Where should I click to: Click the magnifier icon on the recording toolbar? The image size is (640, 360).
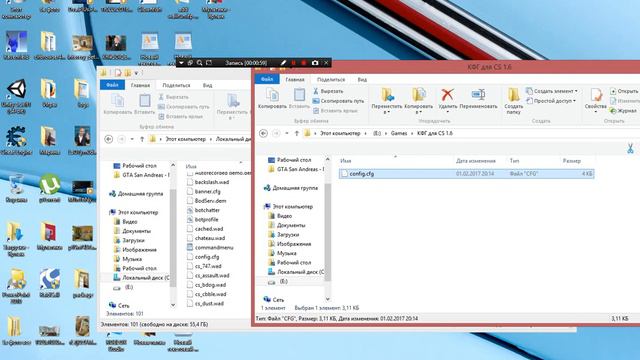click(x=199, y=63)
